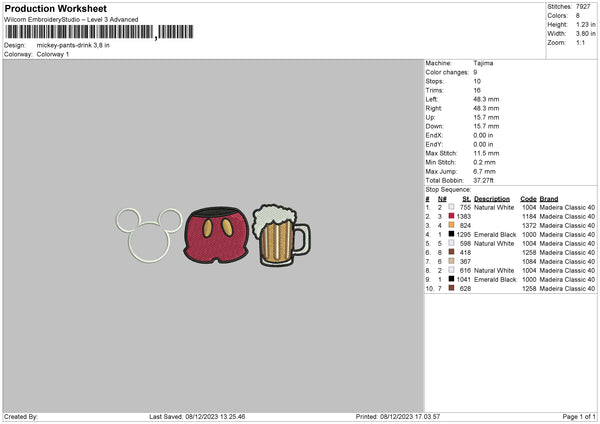Click the Width value "3.80 in"
This screenshot has height=424, width=600.
(585, 34)
